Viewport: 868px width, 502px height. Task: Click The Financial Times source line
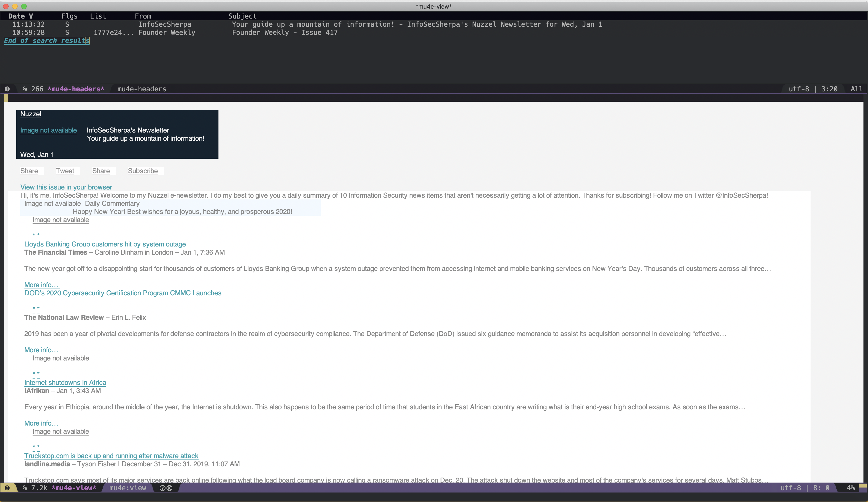[x=124, y=252]
